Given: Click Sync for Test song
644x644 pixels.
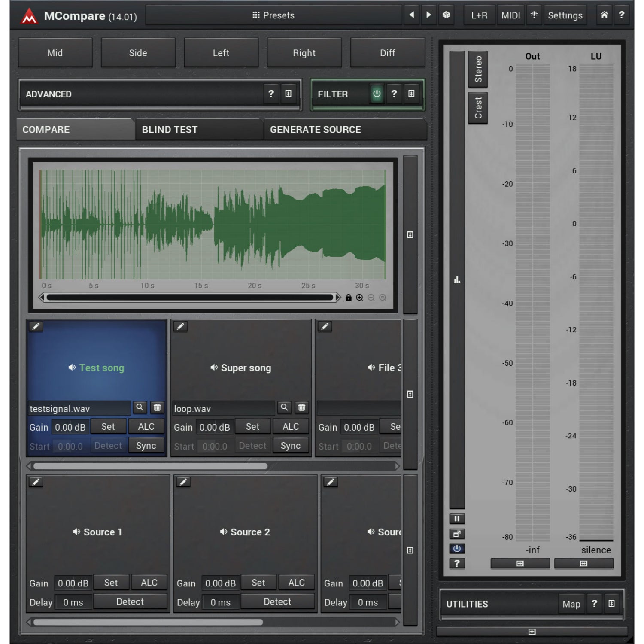Looking at the screenshot, I should click(x=146, y=446).
